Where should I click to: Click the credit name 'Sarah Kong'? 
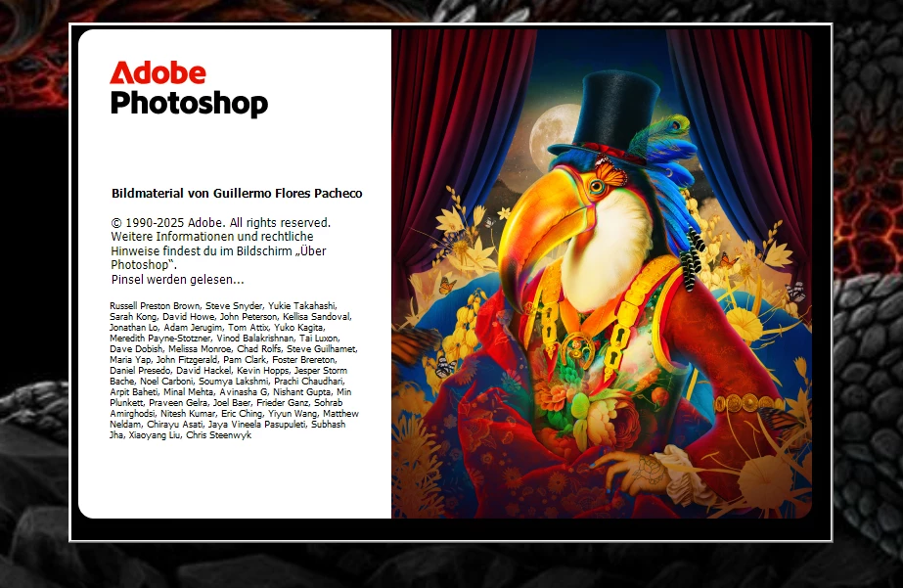pos(132,317)
